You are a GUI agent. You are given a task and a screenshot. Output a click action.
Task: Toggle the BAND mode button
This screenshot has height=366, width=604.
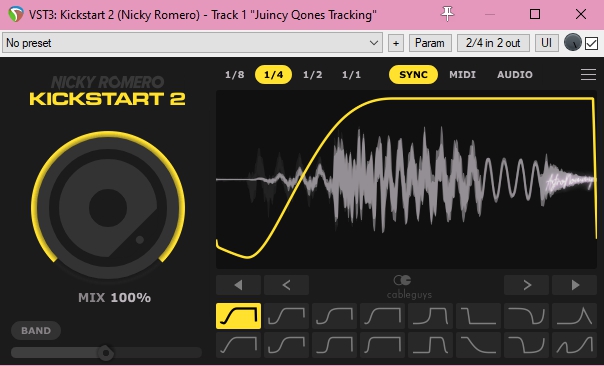coord(36,331)
